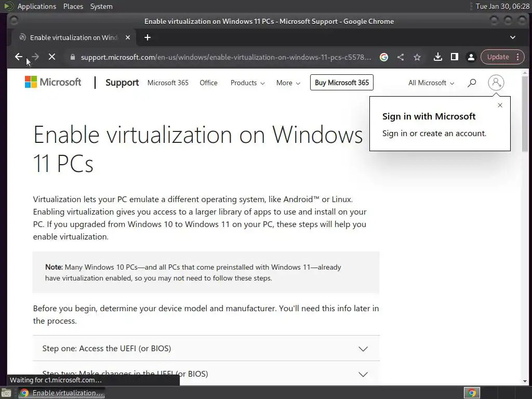Viewport: 532px width, 399px height.
Task: Click the Google icon in address bar
Action: pos(384,57)
